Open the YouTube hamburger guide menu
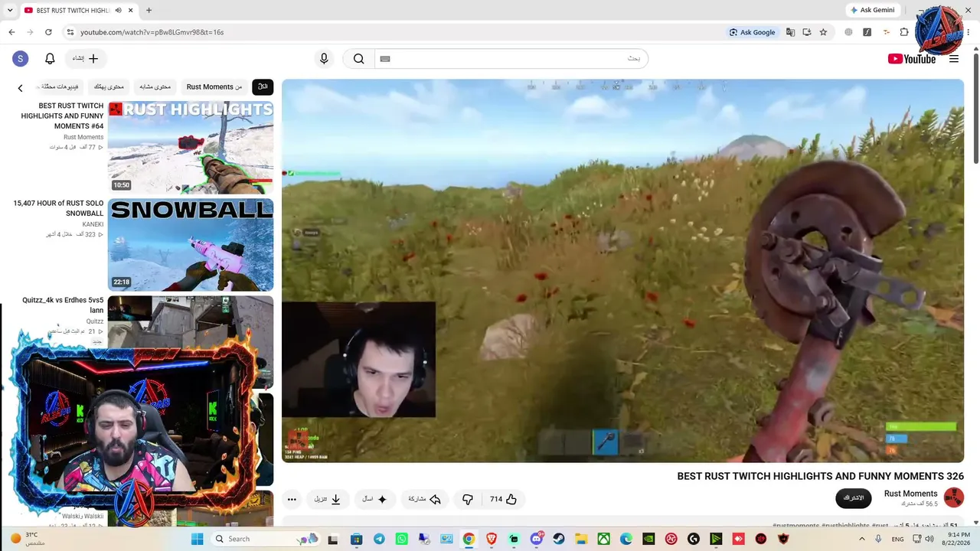This screenshot has width=980, height=551. (x=954, y=59)
